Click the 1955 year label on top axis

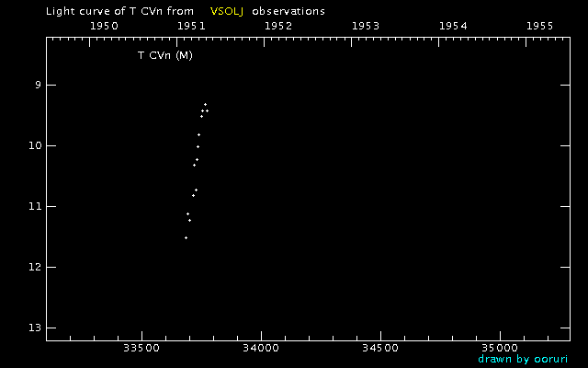pyautogui.click(x=540, y=27)
